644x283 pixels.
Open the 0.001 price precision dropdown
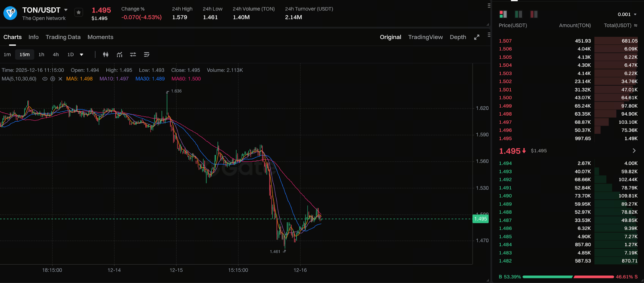[x=627, y=15]
